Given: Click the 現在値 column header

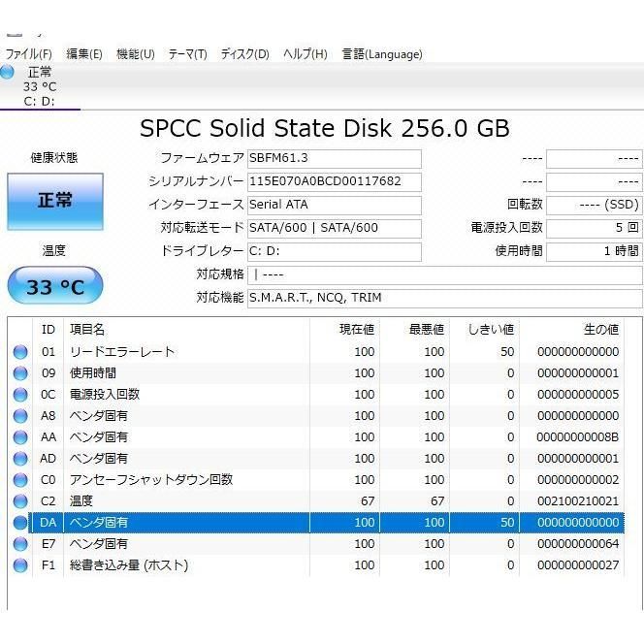Looking at the screenshot, I should click(x=345, y=330).
